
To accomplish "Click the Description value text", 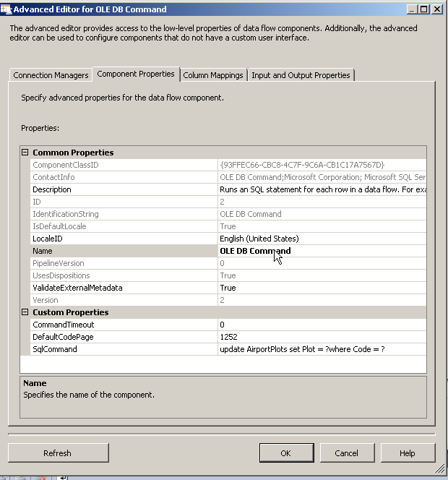I will (322, 189).
